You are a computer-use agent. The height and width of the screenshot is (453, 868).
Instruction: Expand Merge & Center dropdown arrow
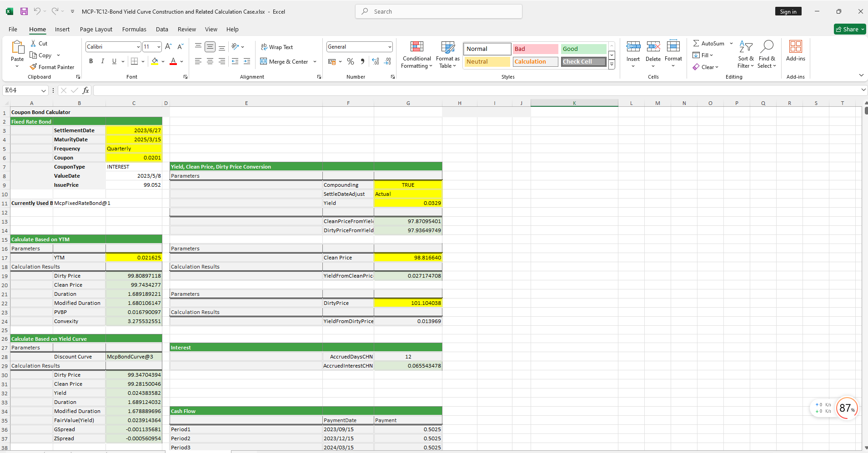pyautogui.click(x=315, y=61)
